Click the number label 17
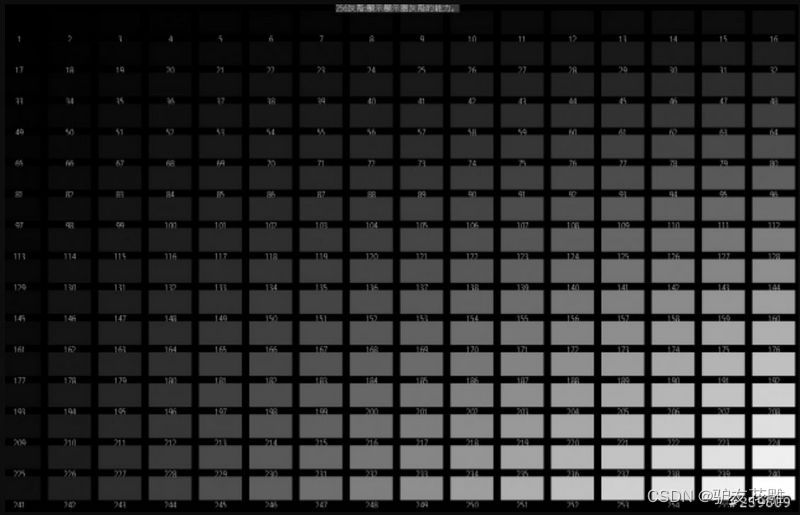Viewport: 800px width, 515px height. [x=19, y=70]
